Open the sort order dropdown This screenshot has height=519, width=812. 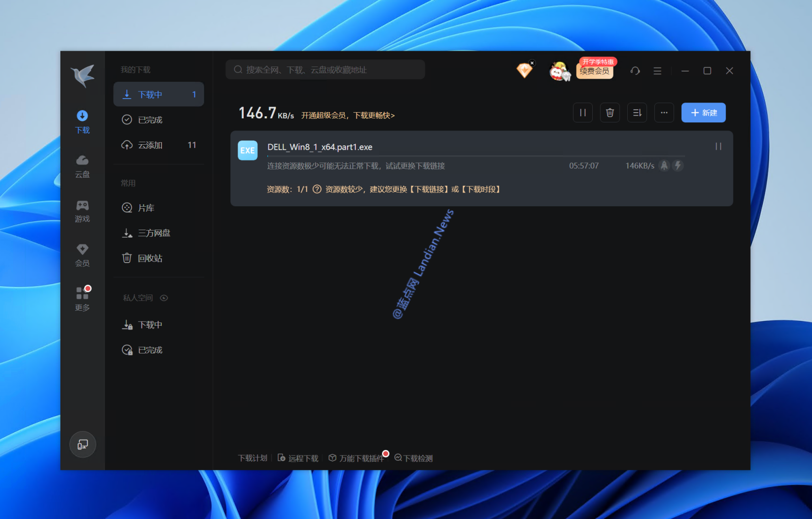point(637,113)
